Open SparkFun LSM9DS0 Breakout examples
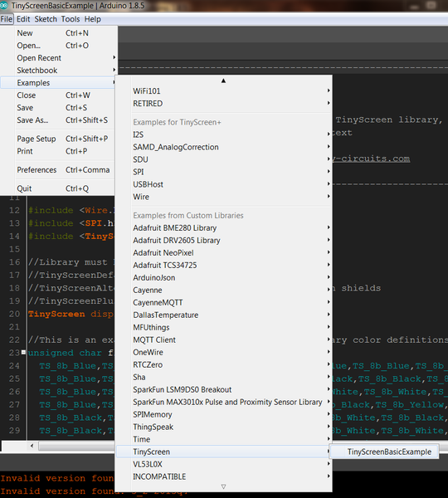The width and height of the screenshot is (448, 498). [x=224, y=390]
